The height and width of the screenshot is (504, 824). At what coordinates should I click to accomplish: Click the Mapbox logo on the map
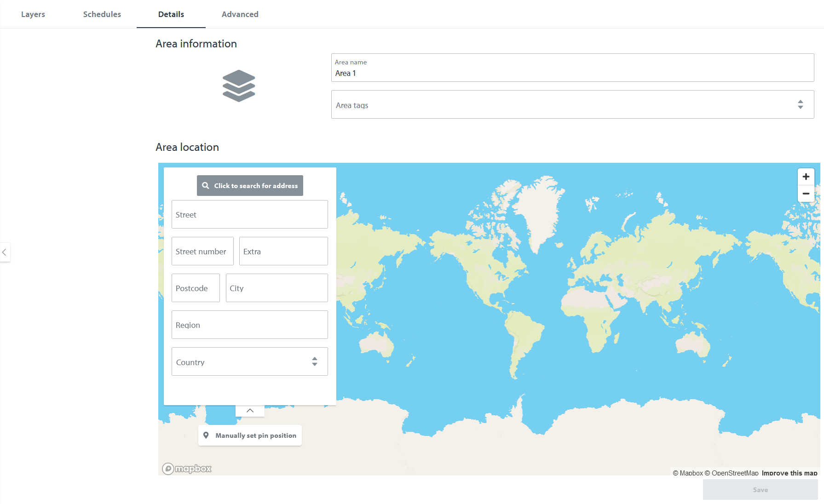187,469
